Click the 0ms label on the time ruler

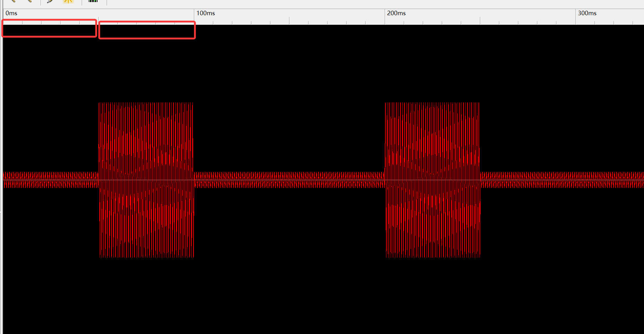point(11,13)
